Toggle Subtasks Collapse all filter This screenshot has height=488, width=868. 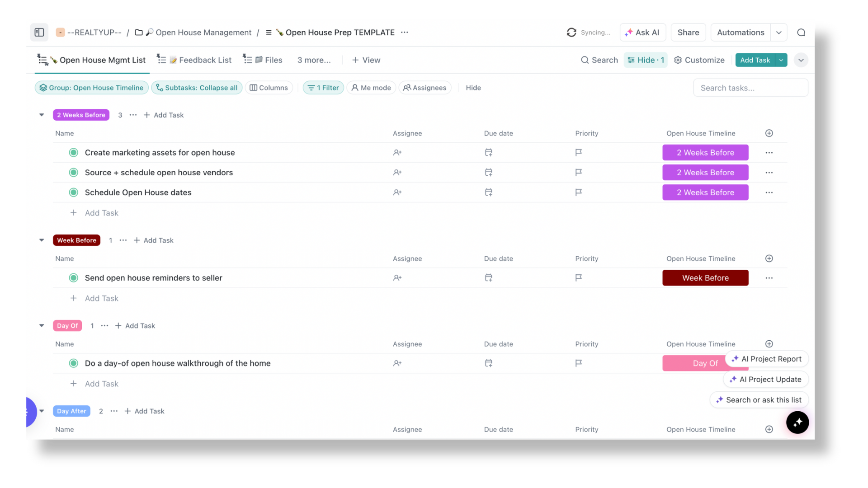[197, 88]
